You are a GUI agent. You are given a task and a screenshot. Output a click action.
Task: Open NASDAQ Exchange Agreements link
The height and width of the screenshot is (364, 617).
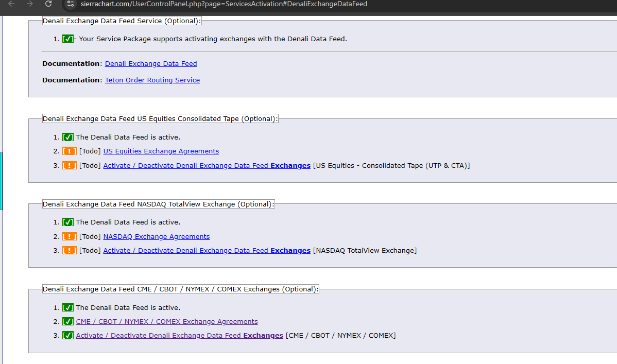pyautogui.click(x=156, y=236)
